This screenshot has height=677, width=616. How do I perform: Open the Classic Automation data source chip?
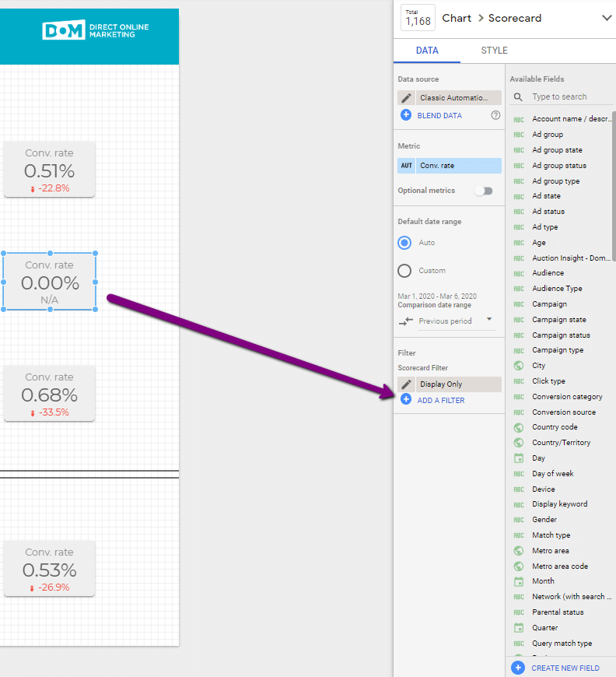pos(458,97)
